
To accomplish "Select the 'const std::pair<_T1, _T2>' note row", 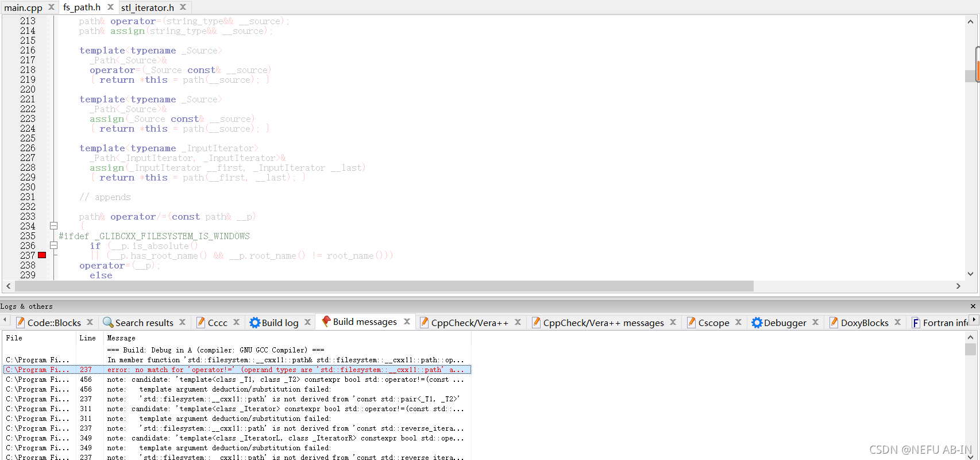I will (237, 399).
